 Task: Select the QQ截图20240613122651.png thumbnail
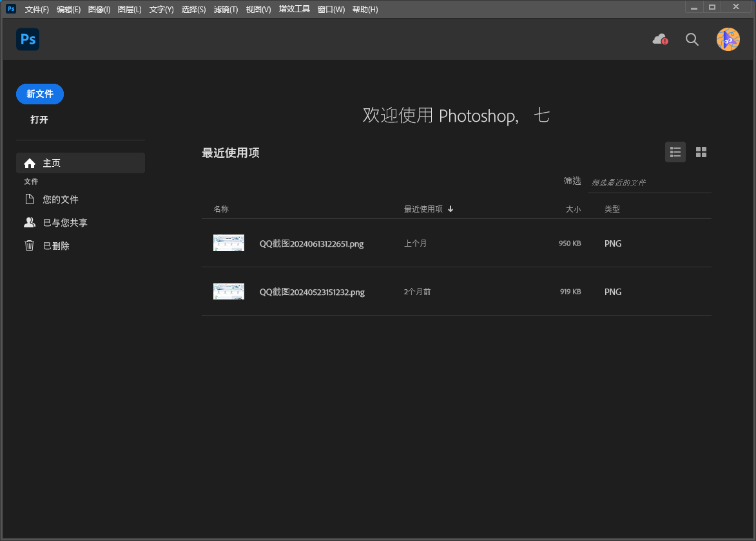(229, 243)
